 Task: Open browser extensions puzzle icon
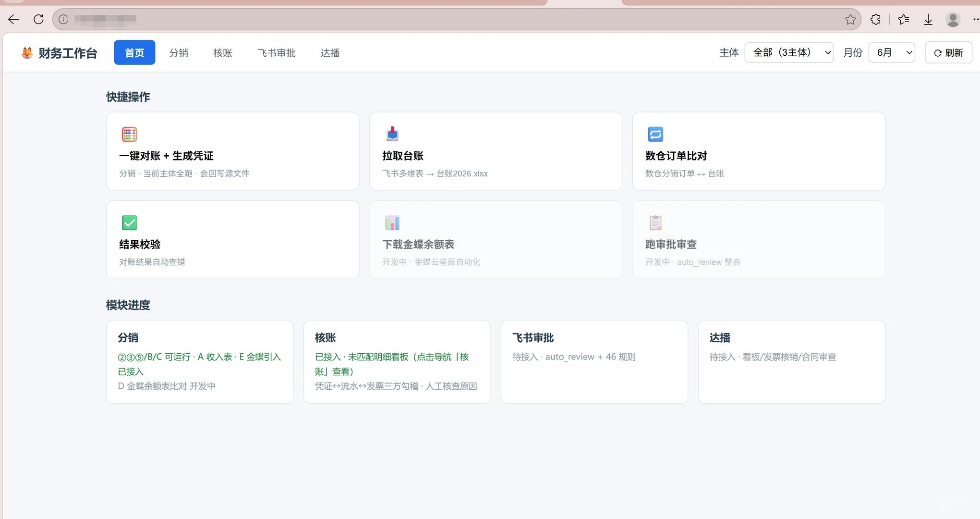coord(875,19)
